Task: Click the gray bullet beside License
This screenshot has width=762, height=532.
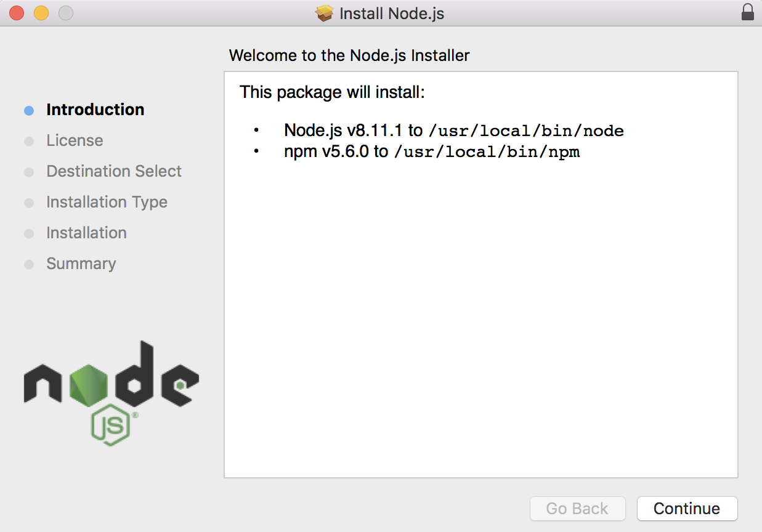Action: click(29, 142)
